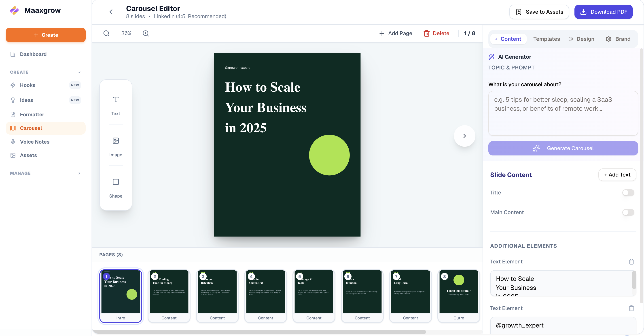Enable the Main Content toggle switch
Image resolution: width=644 pixels, height=336 pixels.
[628, 212]
